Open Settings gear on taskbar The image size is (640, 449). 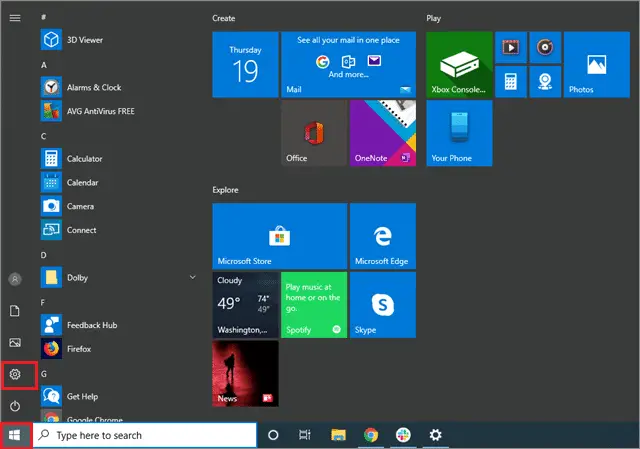(436, 435)
